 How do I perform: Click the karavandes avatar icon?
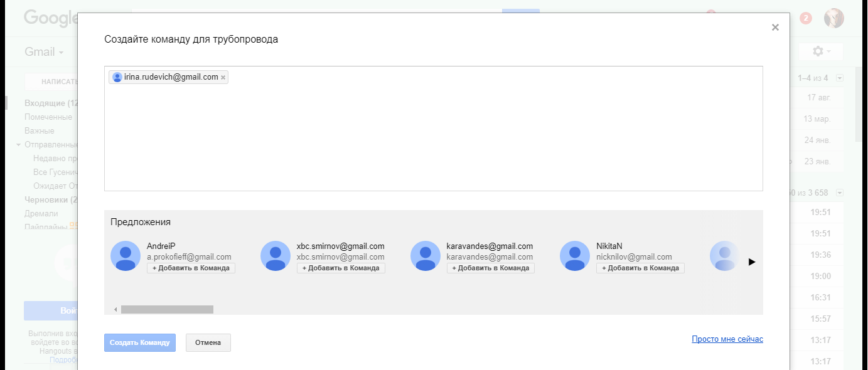click(426, 256)
